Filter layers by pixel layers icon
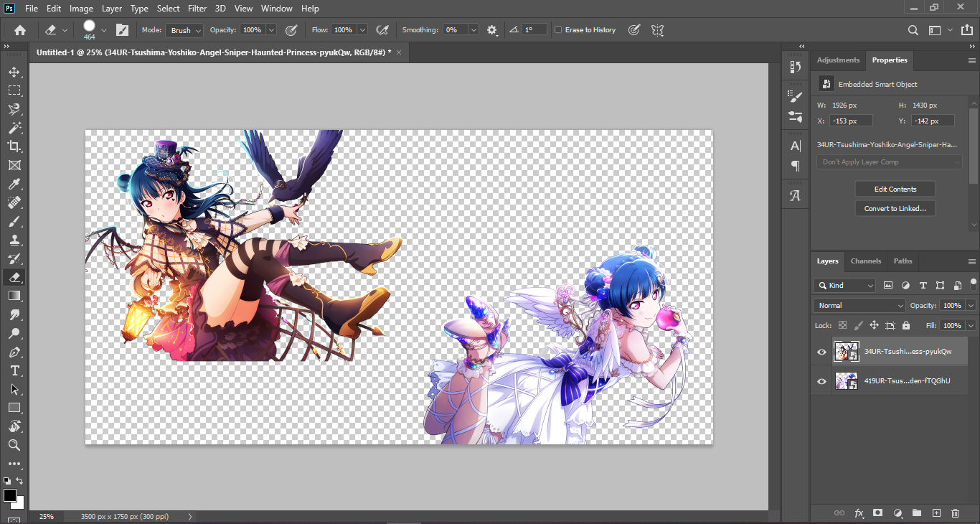The height and width of the screenshot is (524, 980). pos(888,286)
